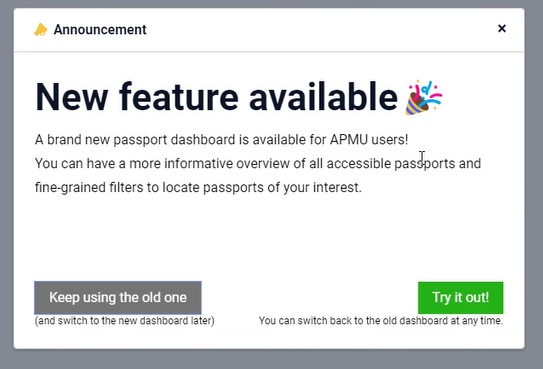The height and width of the screenshot is (369, 543).
Task: Click the word APMU in the description
Action: 349,140
